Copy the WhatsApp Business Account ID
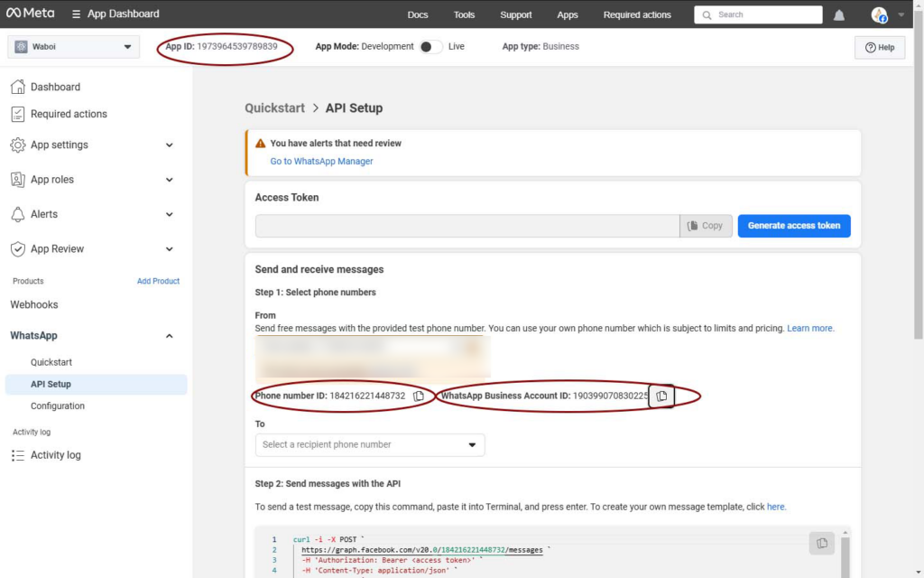This screenshot has width=924, height=578. pyautogui.click(x=661, y=396)
